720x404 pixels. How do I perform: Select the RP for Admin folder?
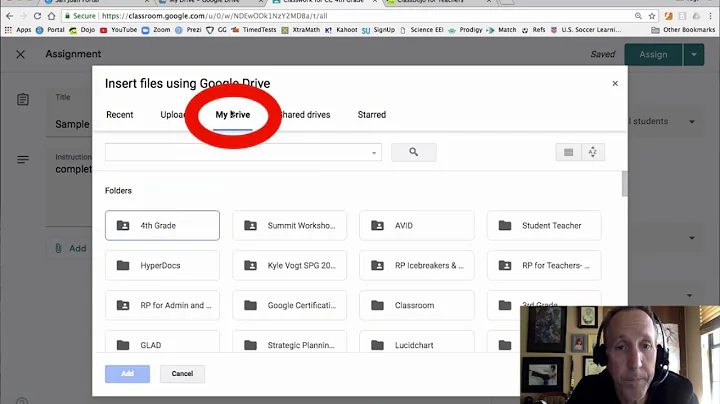[x=162, y=305]
